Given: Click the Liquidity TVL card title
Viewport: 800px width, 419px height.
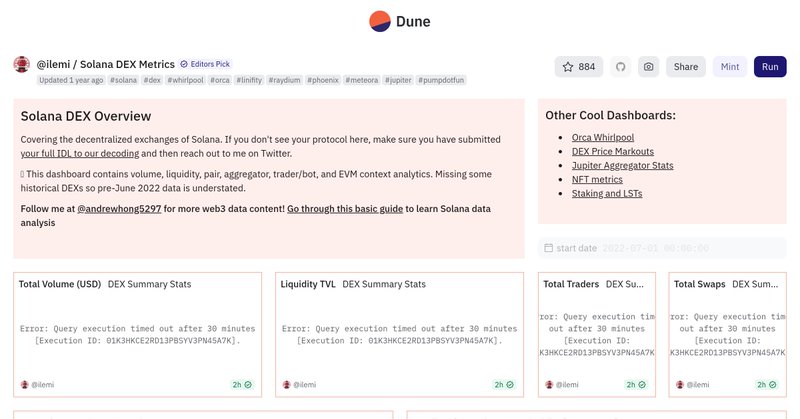Looking at the screenshot, I should click(308, 284).
